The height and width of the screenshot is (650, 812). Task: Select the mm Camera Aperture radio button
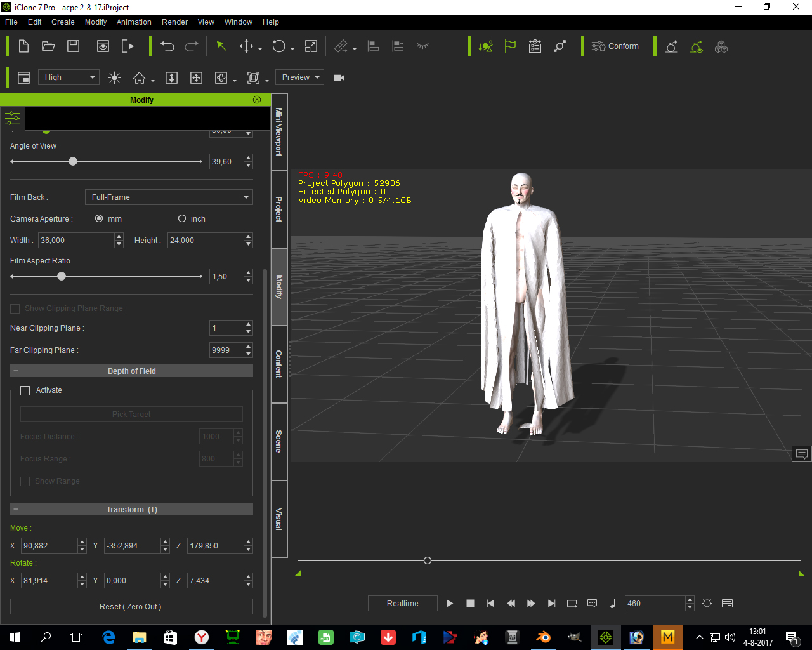(99, 218)
